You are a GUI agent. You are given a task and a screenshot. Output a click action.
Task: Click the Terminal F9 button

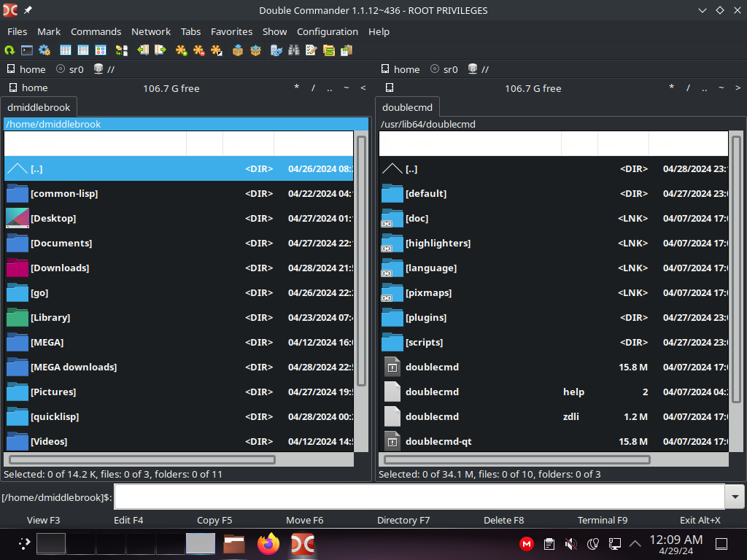(603, 520)
